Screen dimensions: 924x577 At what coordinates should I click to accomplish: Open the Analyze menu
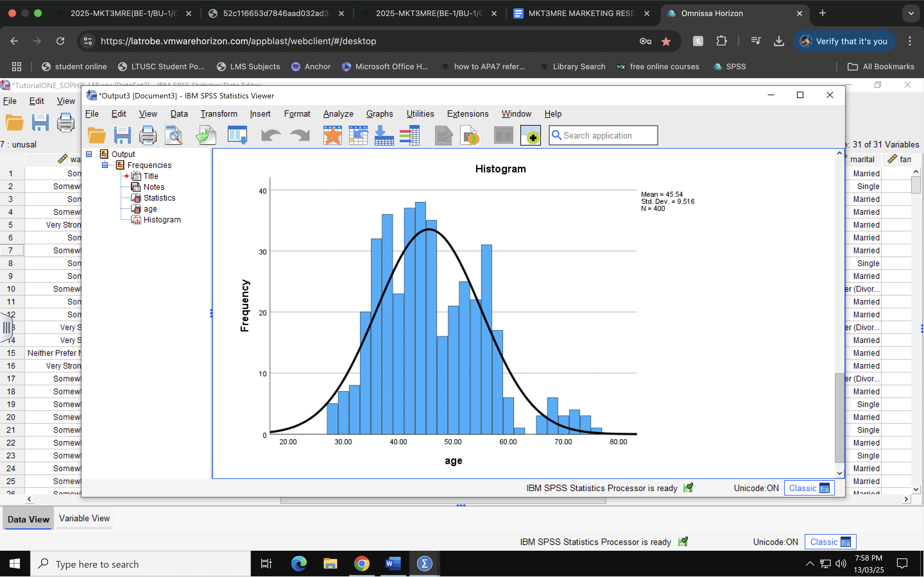(338, 114)
